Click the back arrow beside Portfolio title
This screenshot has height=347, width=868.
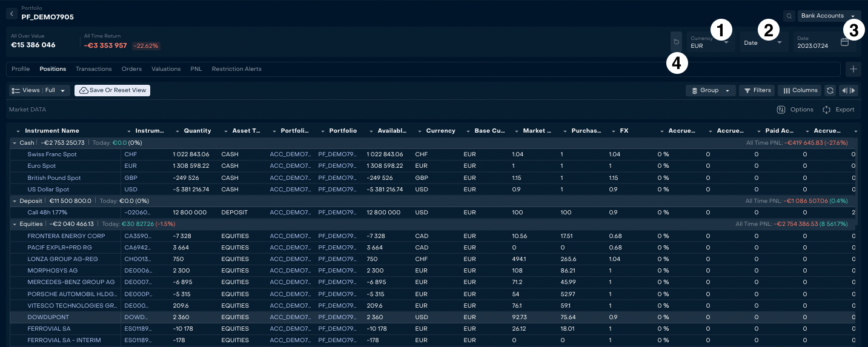click(x=12, y=13)
